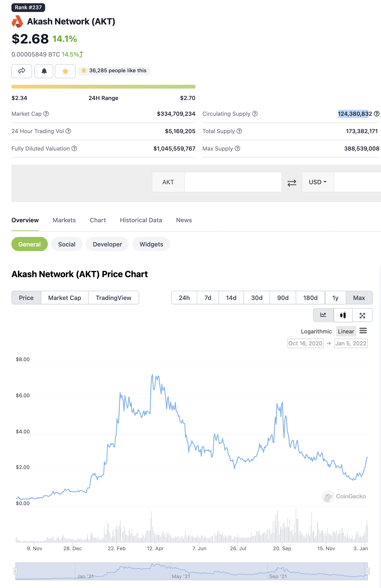Set chart range to Max
The height and width of the screenshot is (588, 381).
click(x=359, y=298)
